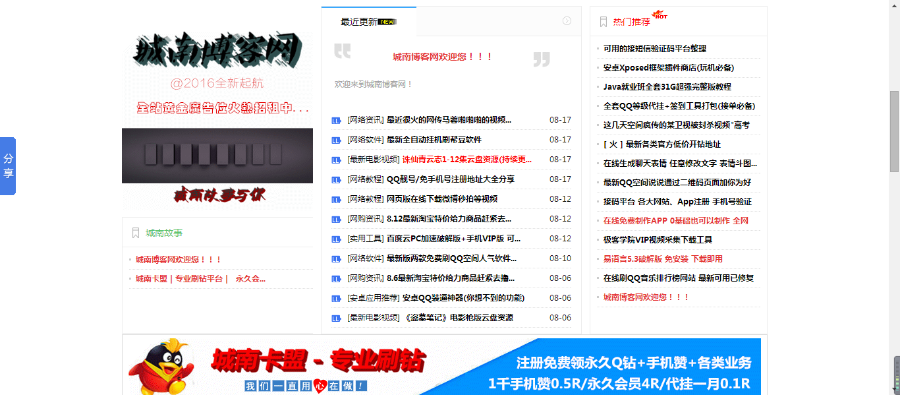Click the bookmark icon next to 热门推荐
Screen dimensions: 900x395
(x=603, y=22)
